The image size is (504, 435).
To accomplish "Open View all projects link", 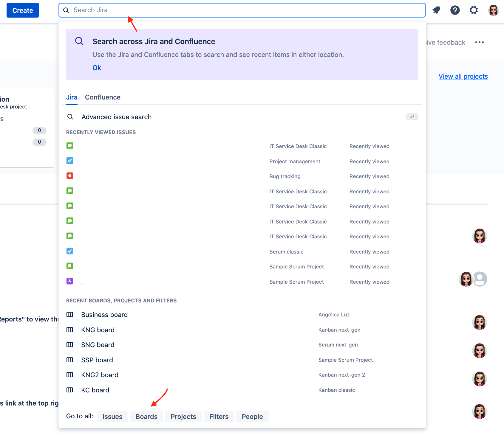I will pyautogui.click(x=463, y=76).
